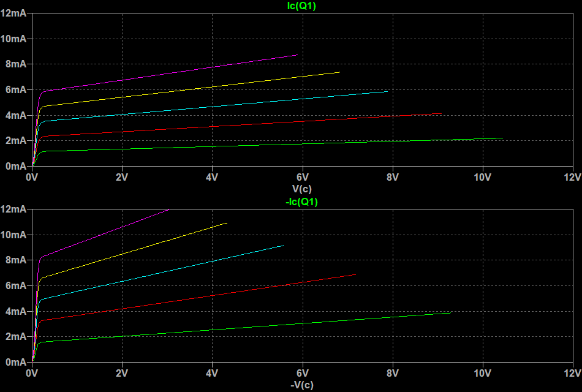Click 4V tick on V(c) axis

coord(212,178)
